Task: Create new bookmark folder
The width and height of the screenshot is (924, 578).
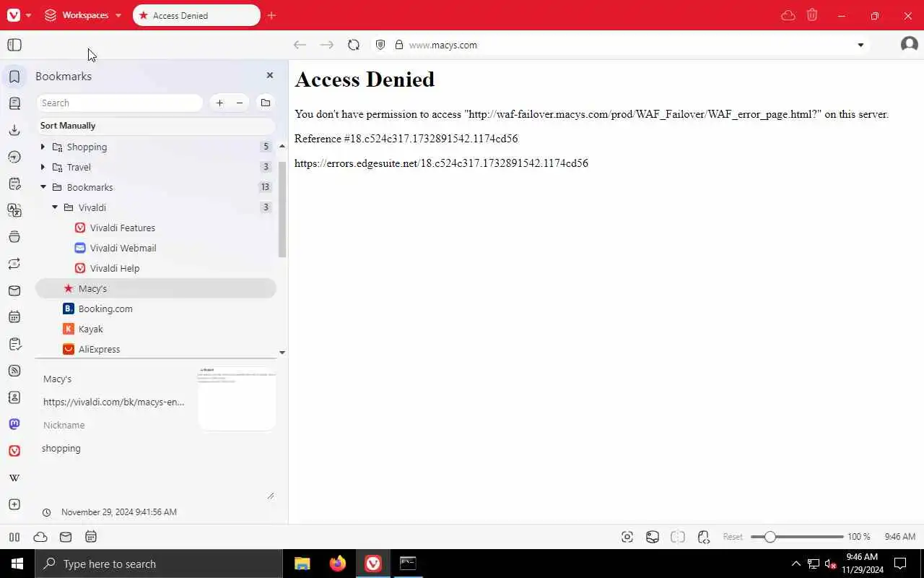Action: click(x=266, y=103)
